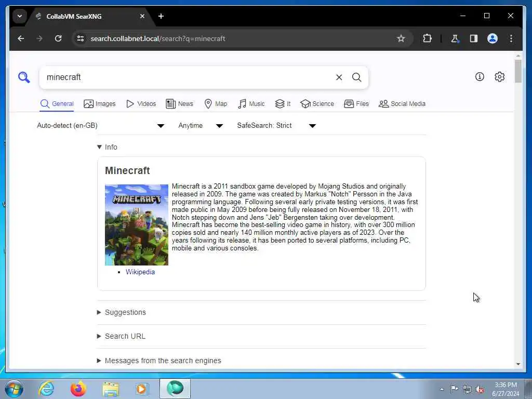The width and height of the screenshot is (532, 399).
Task: Expand the Search URL section
Action: click(x=121, y=336)
